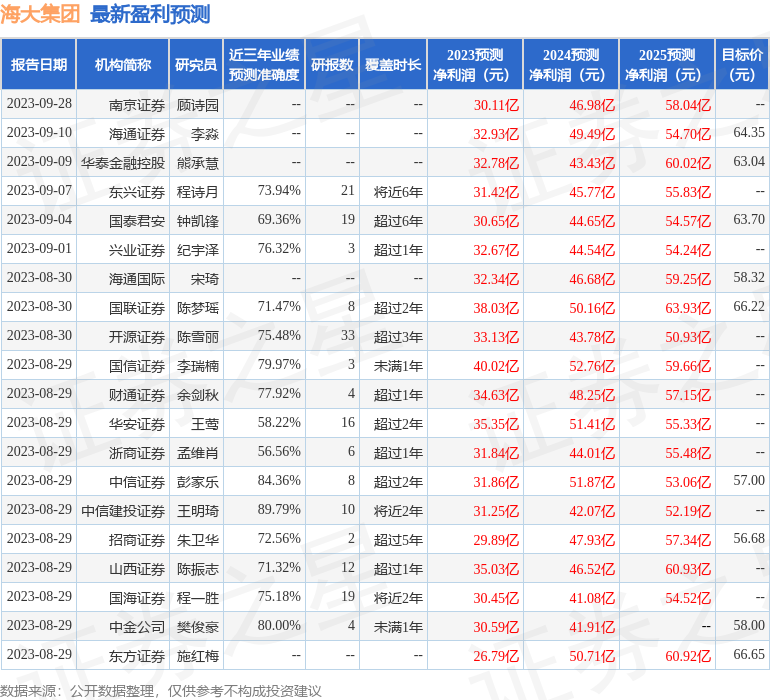Select the 近三年业绩预测准确度 column header

click(x=264, y=64)
